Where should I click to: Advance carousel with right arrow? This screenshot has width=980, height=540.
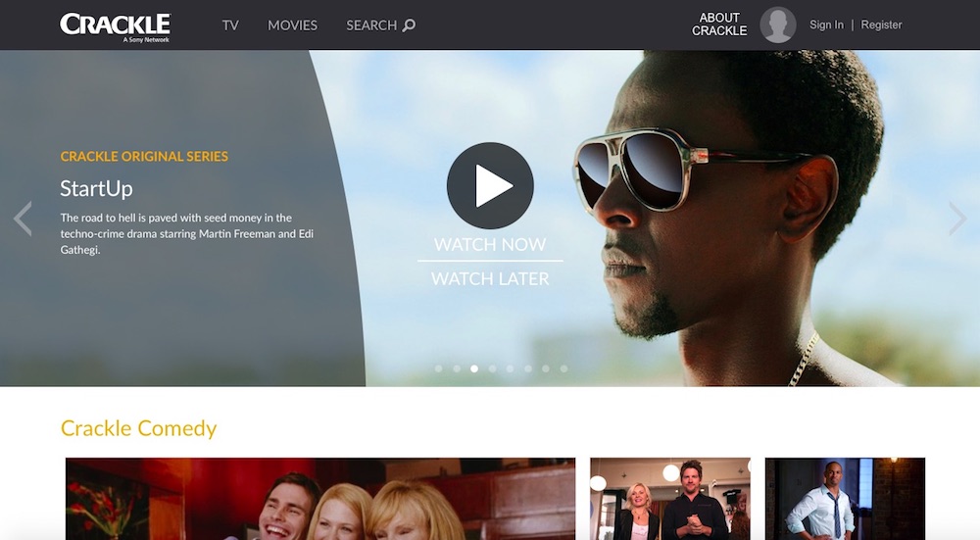click(x=957, y=219)
